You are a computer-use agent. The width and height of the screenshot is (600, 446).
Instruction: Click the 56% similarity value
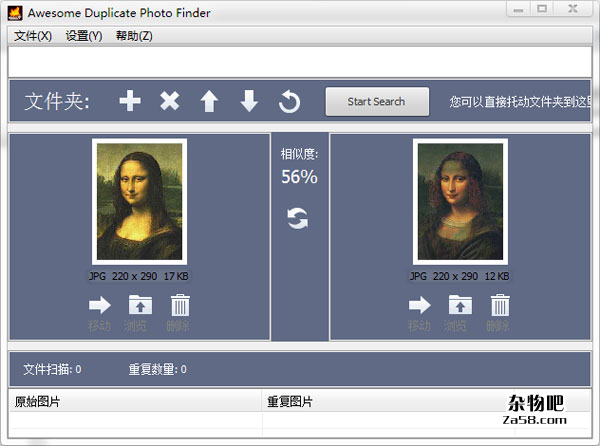pyautogui.click(x=299, y=177)
